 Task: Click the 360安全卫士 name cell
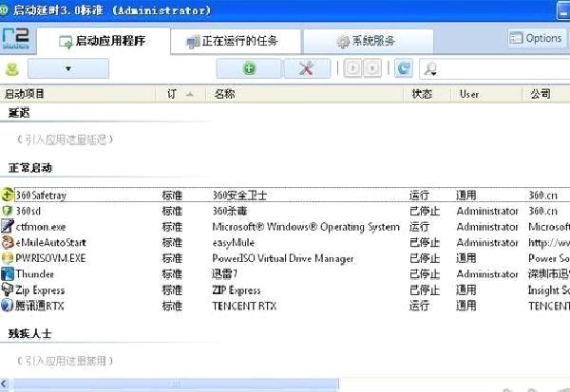tap(239, 196)
